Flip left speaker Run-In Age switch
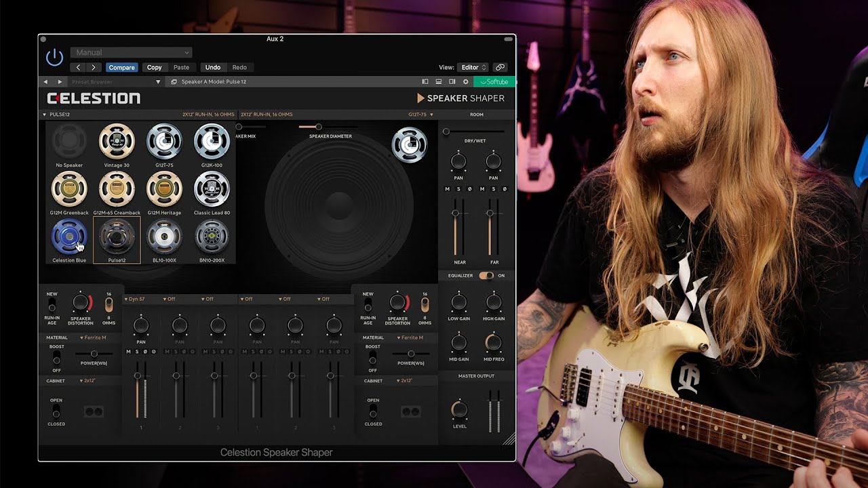Viewport: 868px width, 488px height. tap(52, 304)
